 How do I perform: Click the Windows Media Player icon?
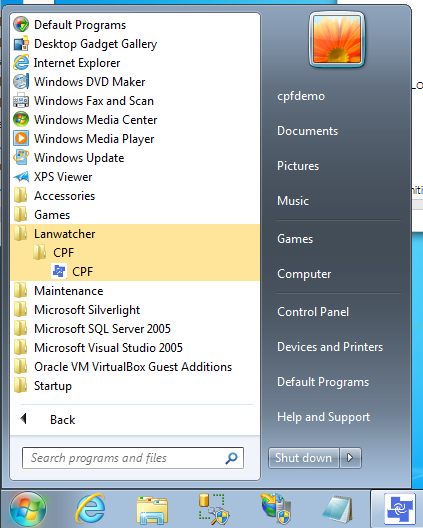pos(21,139)
